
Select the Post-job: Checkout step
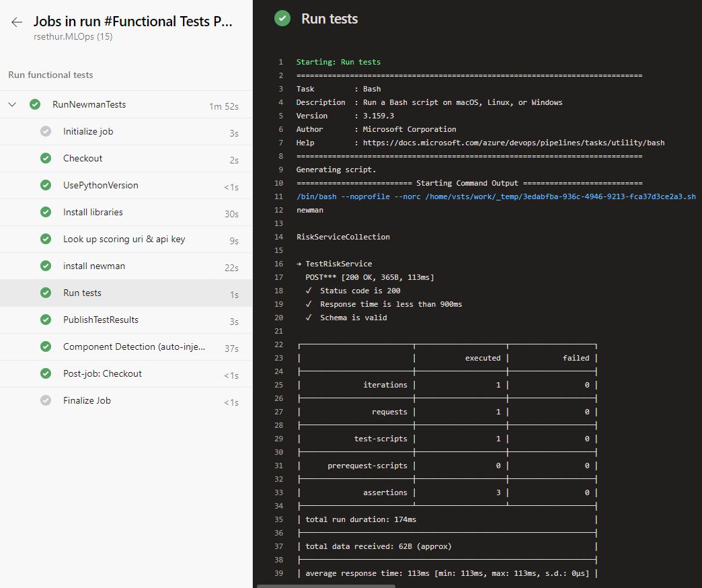102,373
